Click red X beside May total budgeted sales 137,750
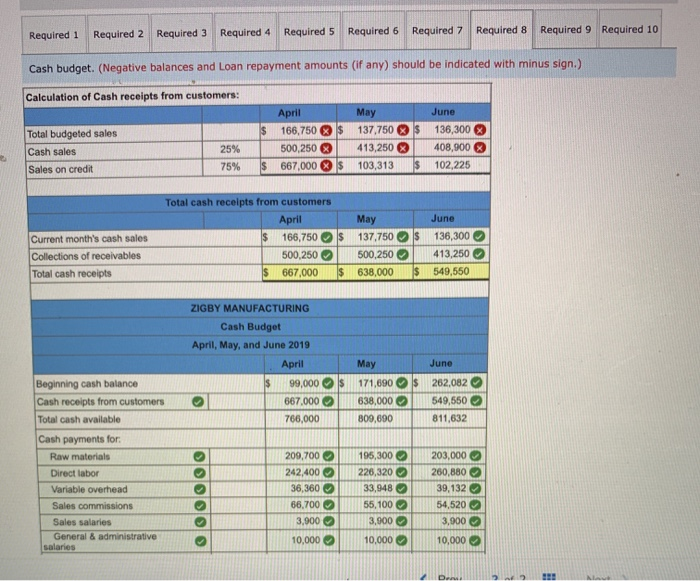This screenshot has width=700, height=581. coord(403,130)
